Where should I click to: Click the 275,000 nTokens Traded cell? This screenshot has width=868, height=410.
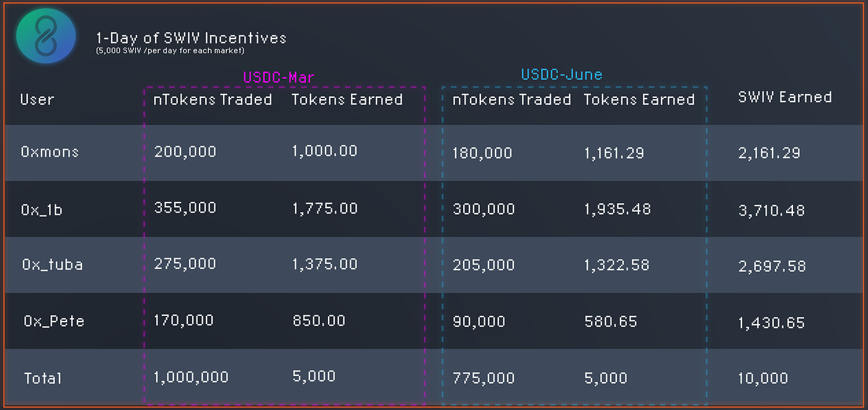click(185, 264)
